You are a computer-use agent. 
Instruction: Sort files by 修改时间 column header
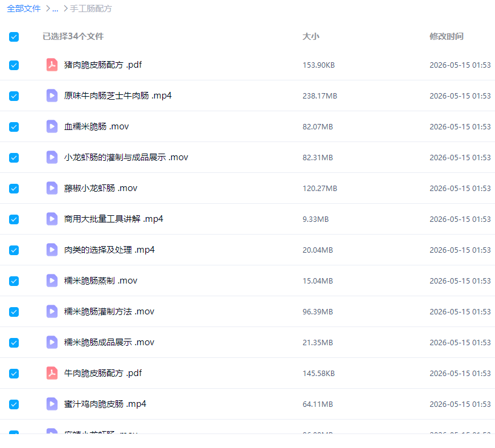pyautogui.click(x=447, y=37)
